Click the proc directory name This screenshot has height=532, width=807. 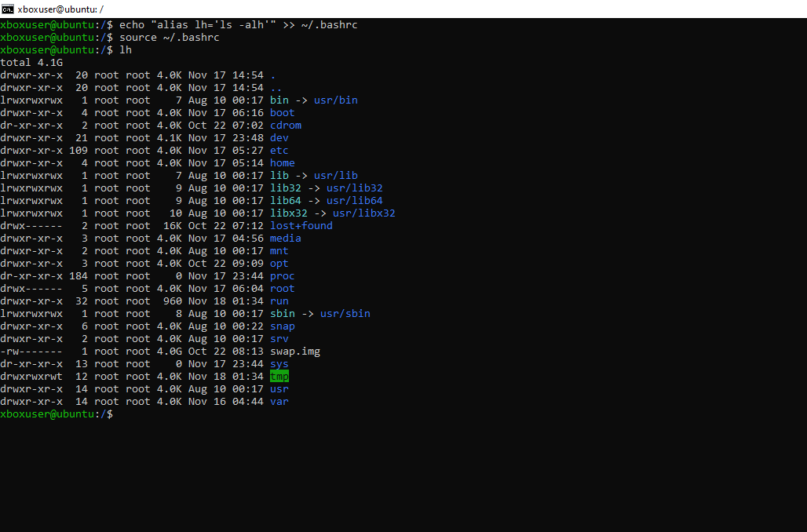pos(282,276)
